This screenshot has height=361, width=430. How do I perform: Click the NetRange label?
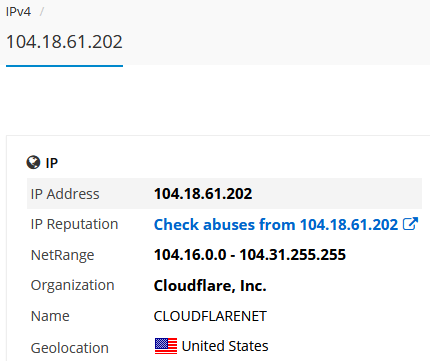coord(62,255)
